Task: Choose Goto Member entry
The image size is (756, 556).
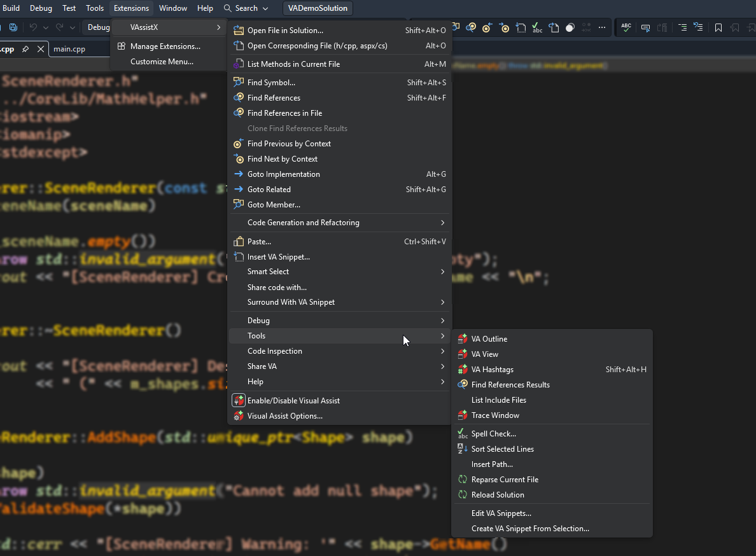Action: pyautogui.click(x=339, y=205)
